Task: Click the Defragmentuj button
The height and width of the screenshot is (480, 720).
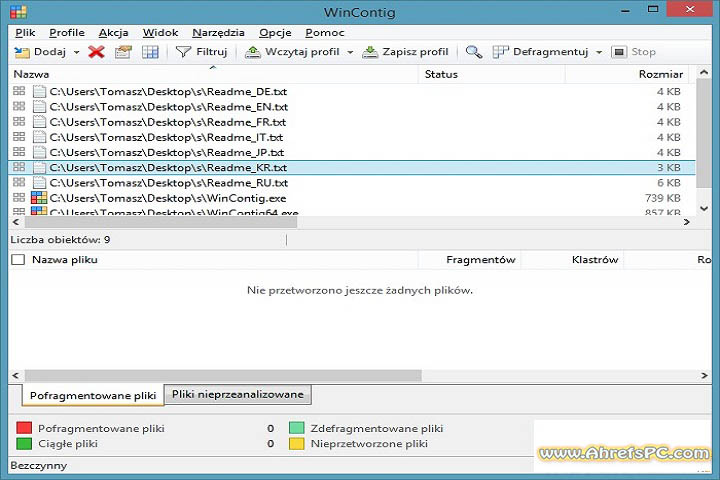Action: click(x=540, y=52)
